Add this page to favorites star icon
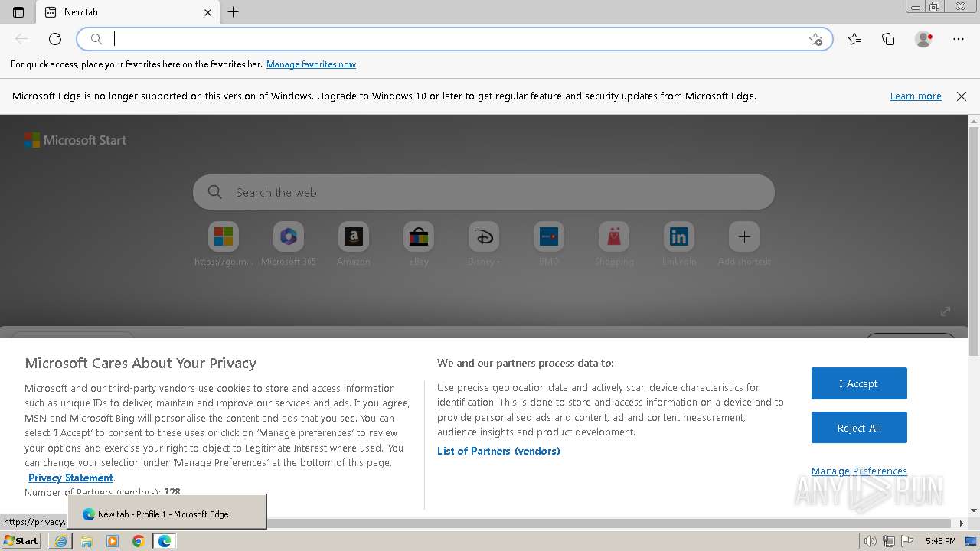The width and height of the screenshot is (980, 551). pyautogui.click(x=815, y=39)
